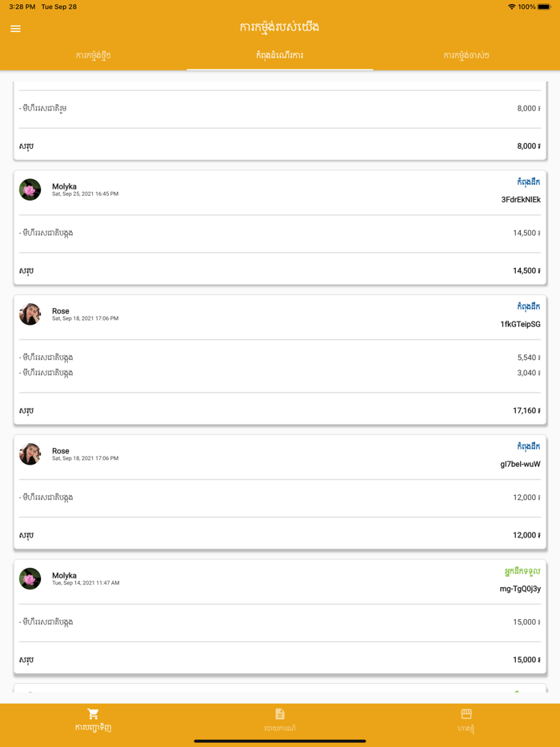Viewport: 560px width, 747px height.
Task: Switch to the rightmost orders tab
Action: [x=466, y=55]
